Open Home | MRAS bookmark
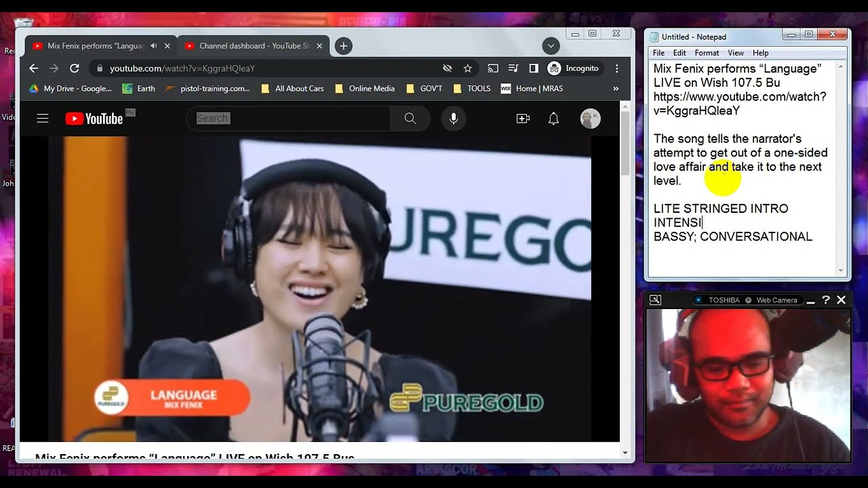The image size is (868, 488). (x=532, y=88)
